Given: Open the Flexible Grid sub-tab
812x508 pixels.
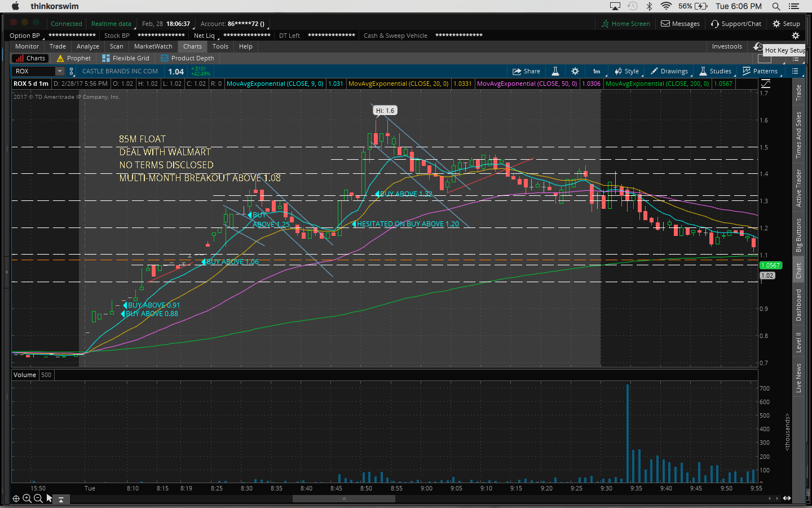Looking at the screenshot, I should (126, 58).
